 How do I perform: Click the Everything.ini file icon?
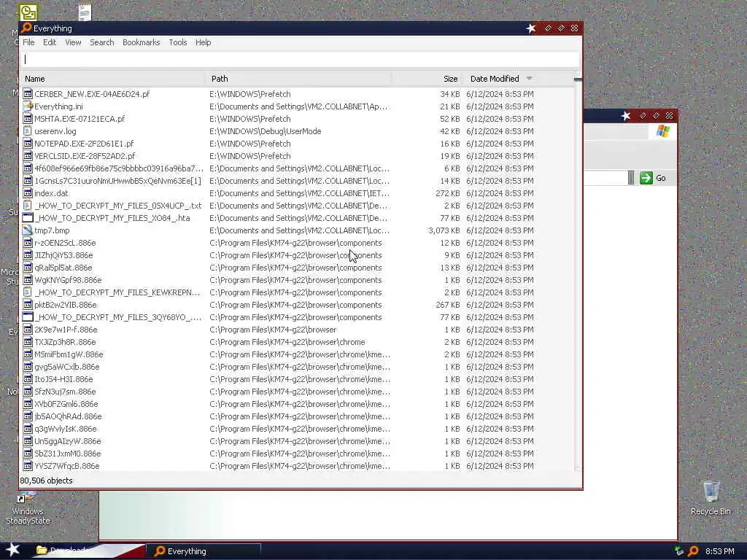[x=28, y=106]
